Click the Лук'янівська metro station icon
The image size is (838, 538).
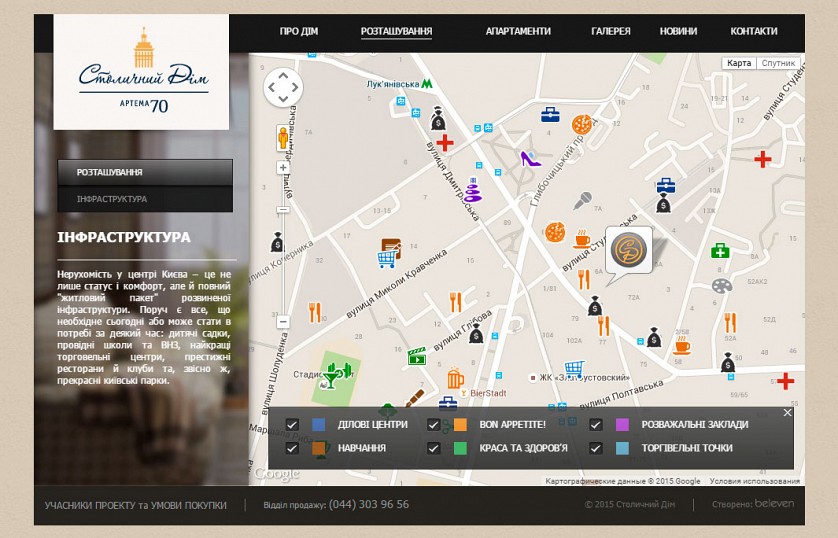click(x=426, y=84)
